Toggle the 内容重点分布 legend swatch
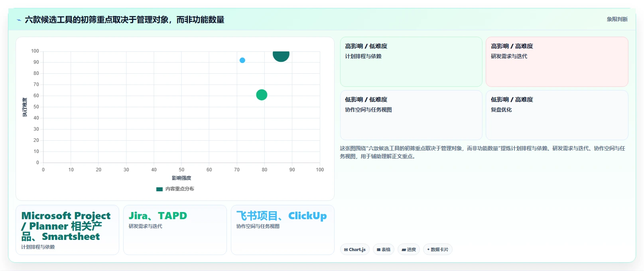Screen dimensions: 644x271 tap(160, 189)
